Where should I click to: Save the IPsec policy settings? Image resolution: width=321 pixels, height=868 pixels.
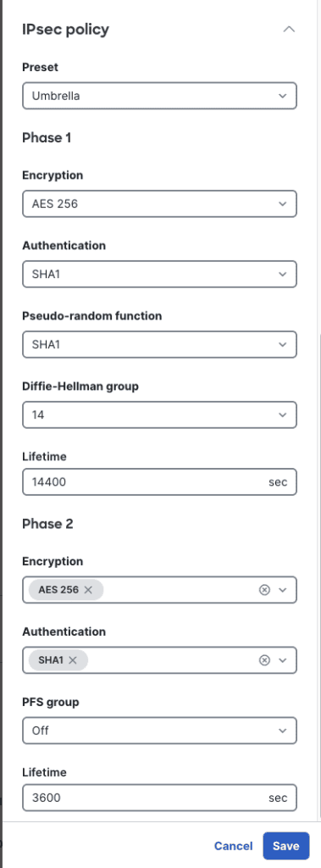pos(286,846)
